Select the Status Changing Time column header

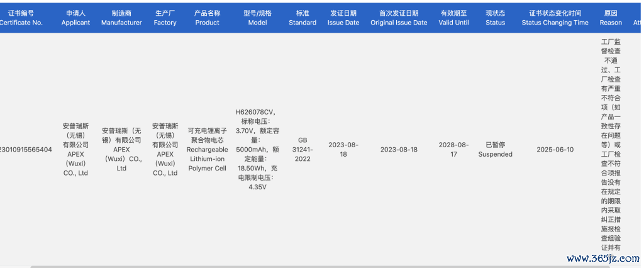coord(555,18)
